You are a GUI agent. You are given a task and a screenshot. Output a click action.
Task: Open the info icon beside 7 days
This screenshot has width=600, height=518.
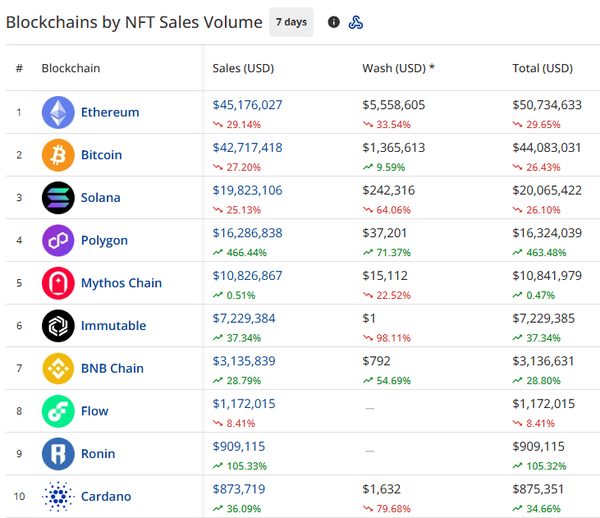[x=334, y=22]
